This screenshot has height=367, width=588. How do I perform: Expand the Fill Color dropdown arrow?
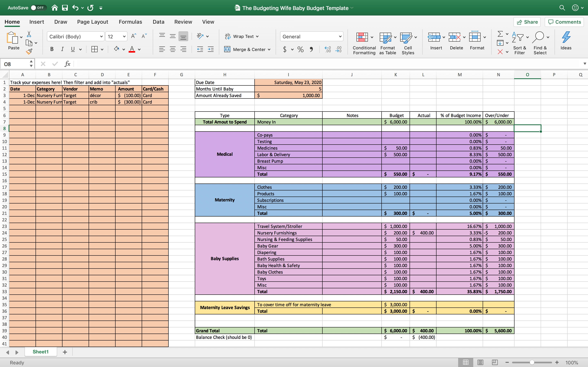tap(124, 49)
